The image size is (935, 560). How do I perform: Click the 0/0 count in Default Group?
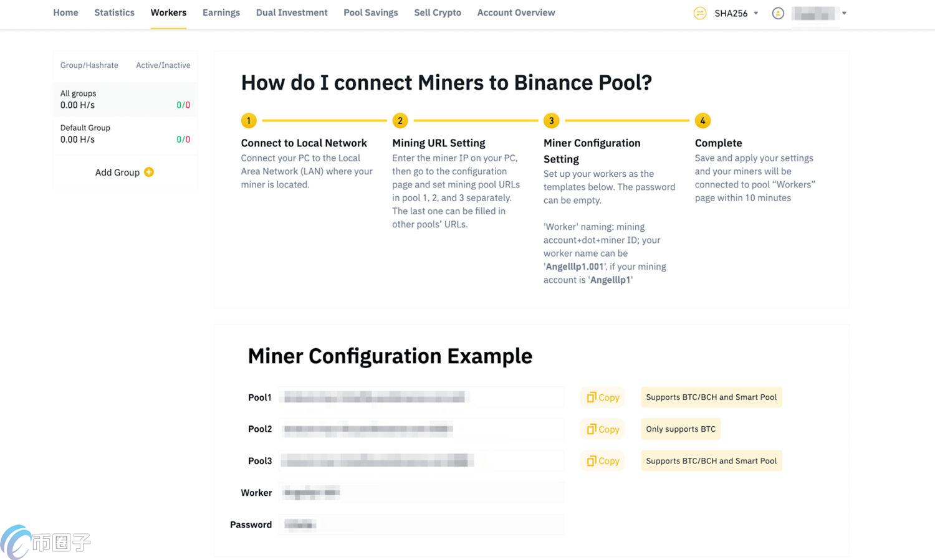[x=183, y=140]
